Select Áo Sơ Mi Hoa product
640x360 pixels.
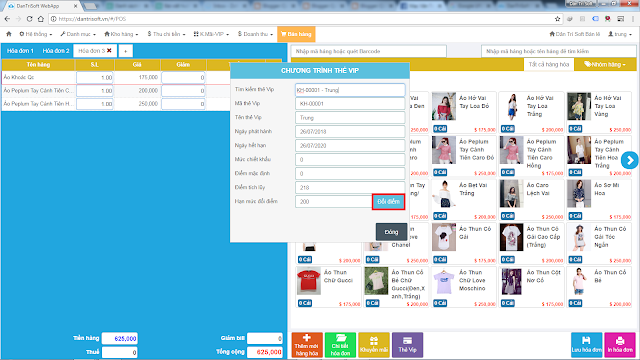[x=599, y=200]
